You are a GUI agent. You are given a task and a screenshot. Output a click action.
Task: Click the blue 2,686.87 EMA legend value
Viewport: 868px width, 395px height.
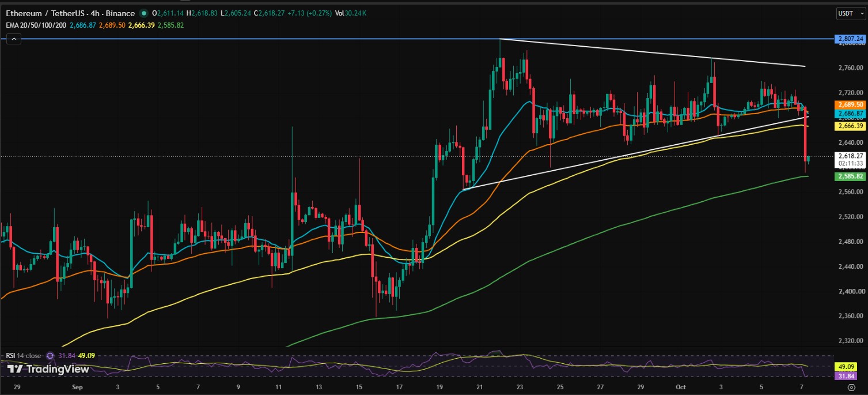pos(84,25)
